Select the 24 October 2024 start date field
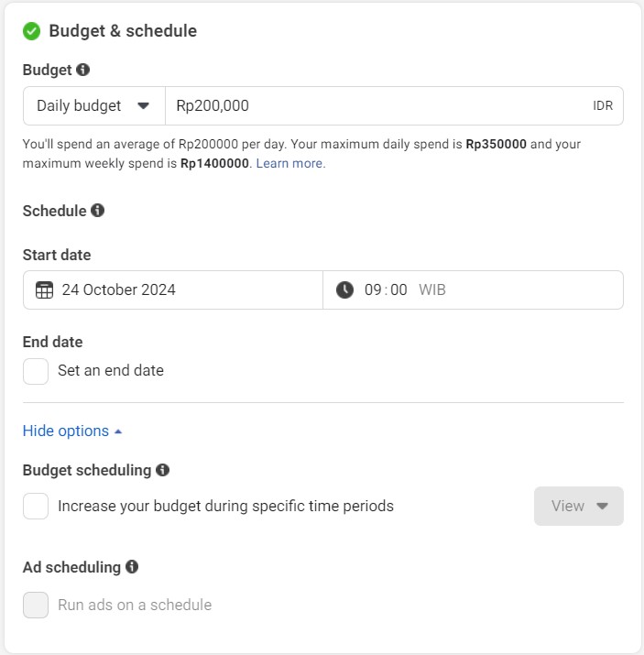The width and height of the screenshot is (644, 655). [x=173, y=289]
